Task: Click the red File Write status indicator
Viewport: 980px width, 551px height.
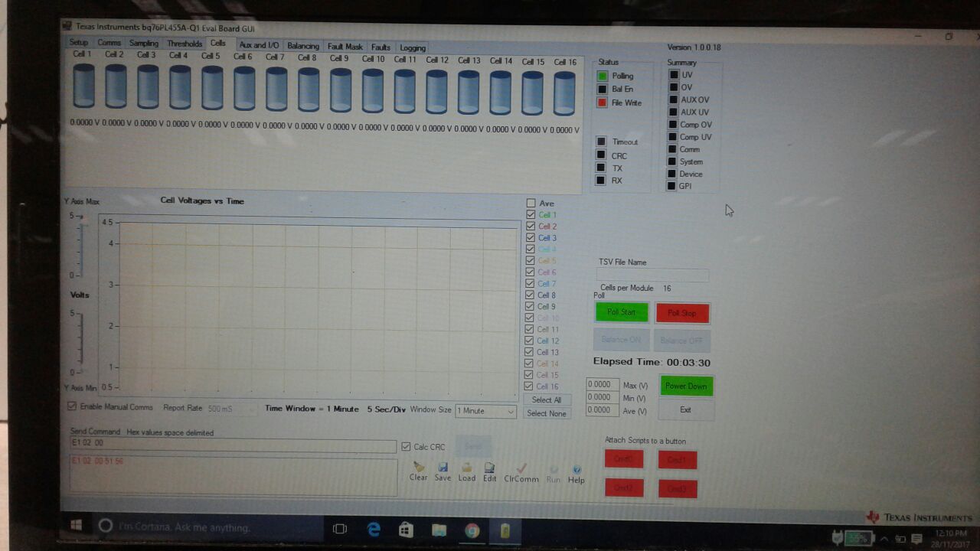Action: [603, 103]
